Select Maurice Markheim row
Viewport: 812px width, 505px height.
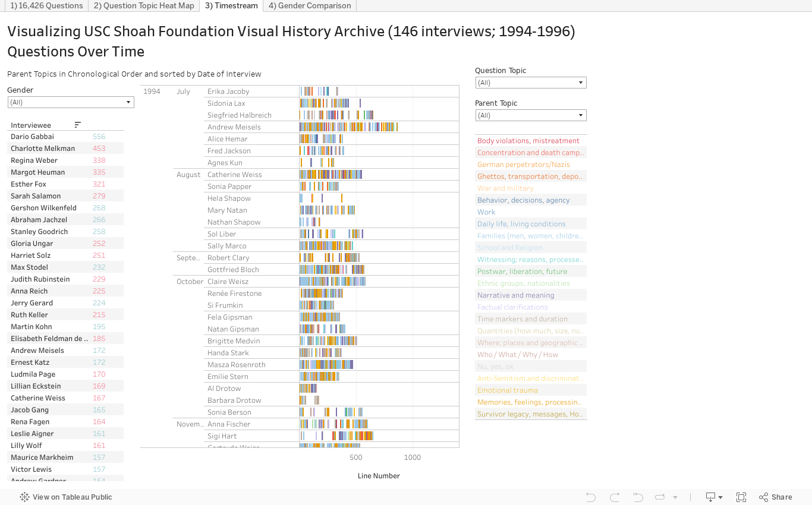point(65,457)
